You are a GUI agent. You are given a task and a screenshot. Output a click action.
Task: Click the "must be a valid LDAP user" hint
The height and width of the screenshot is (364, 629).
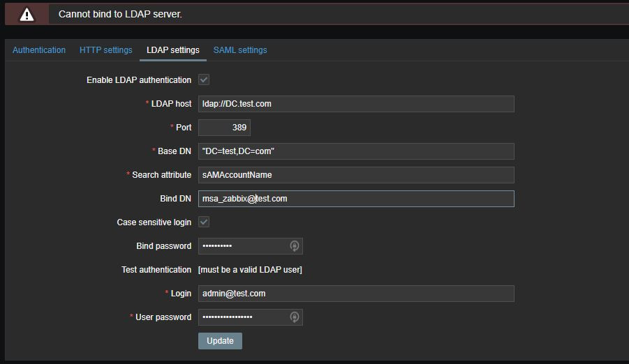click(250, 270)
